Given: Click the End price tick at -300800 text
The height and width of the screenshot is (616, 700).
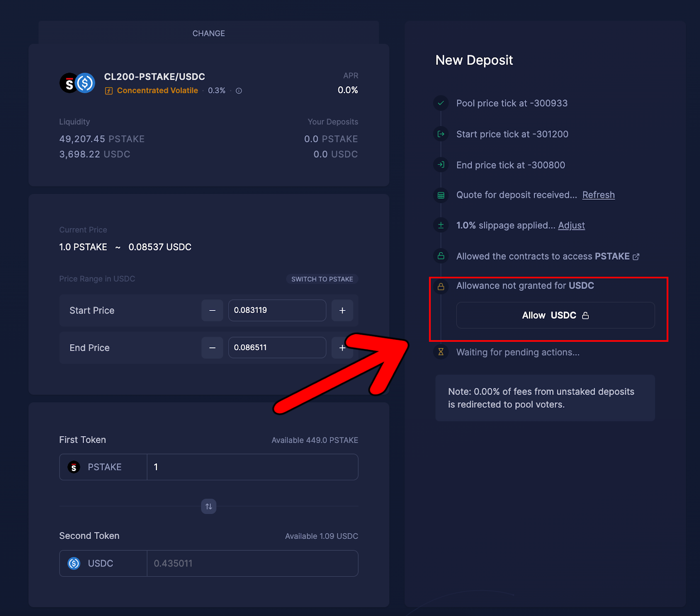Looking at the screenshot, I should click(x=511, y=165).
